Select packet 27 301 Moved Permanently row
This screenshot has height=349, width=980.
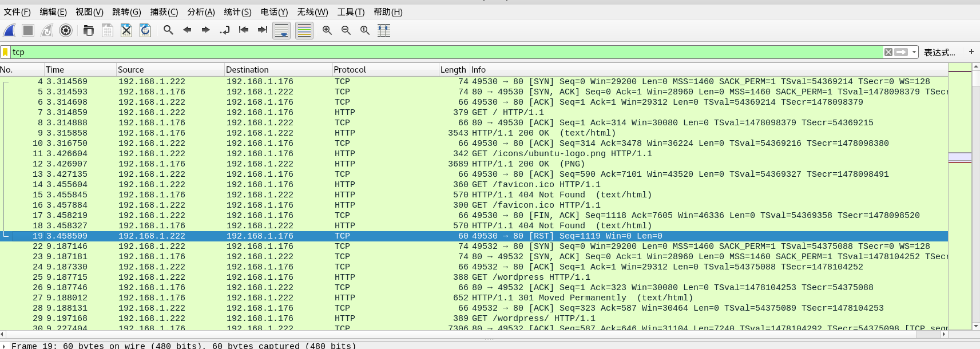point(474,298)
